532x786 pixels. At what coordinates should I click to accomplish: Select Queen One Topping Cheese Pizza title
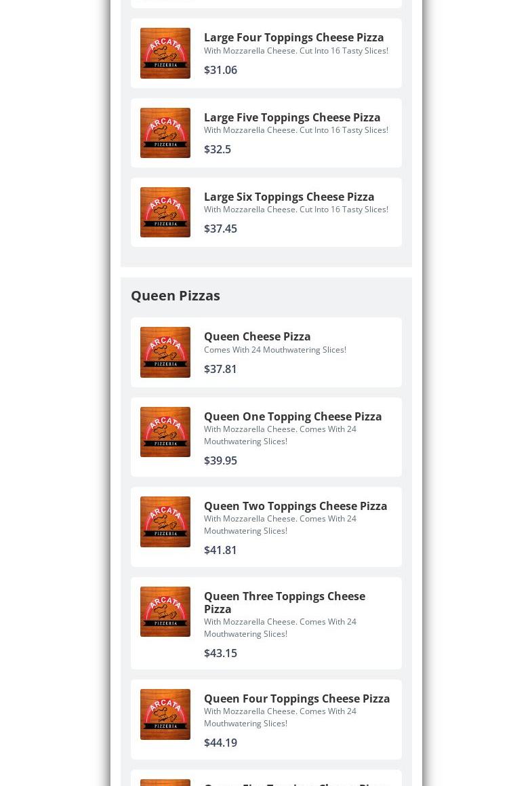293,416
